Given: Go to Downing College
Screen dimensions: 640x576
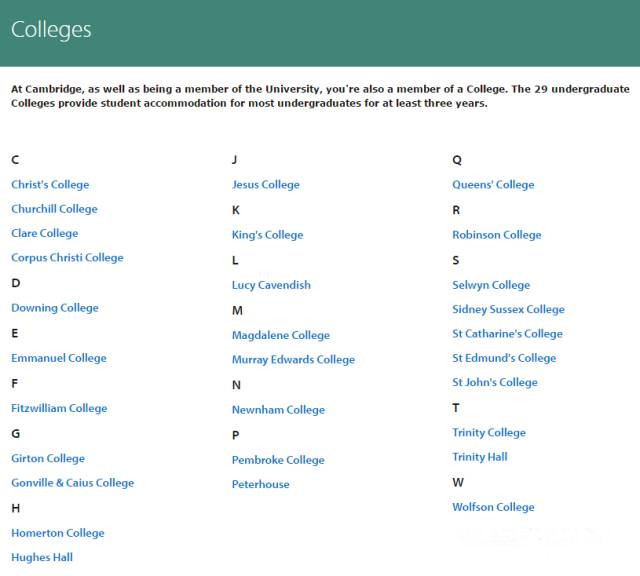Looking at the screenshot, I should click(x=55, y=308).
